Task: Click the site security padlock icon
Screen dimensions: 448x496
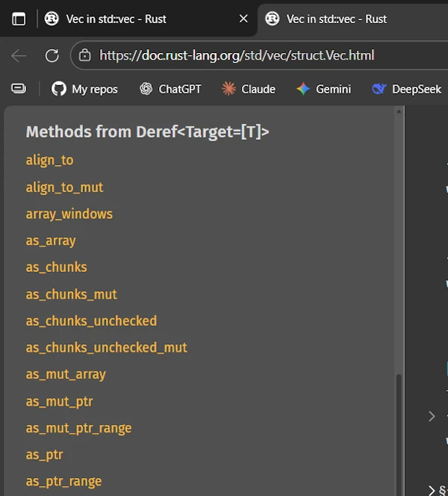Action: tap(85, 55)
